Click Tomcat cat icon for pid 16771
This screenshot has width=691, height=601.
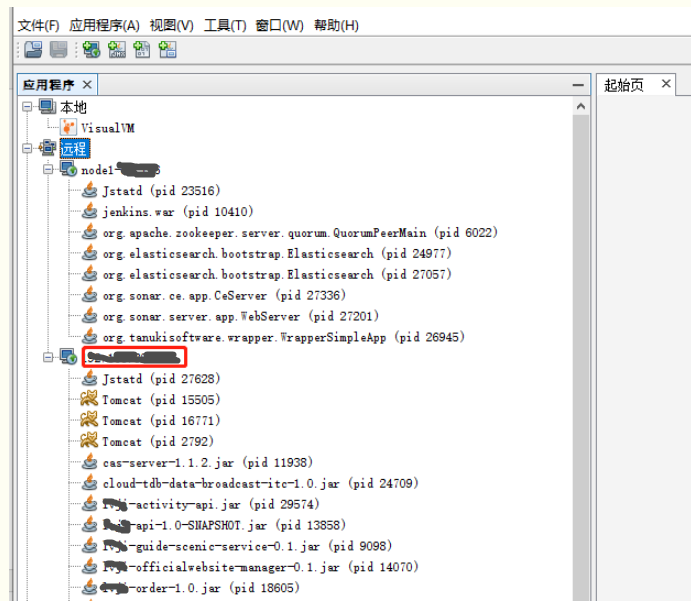click(89, 420)
